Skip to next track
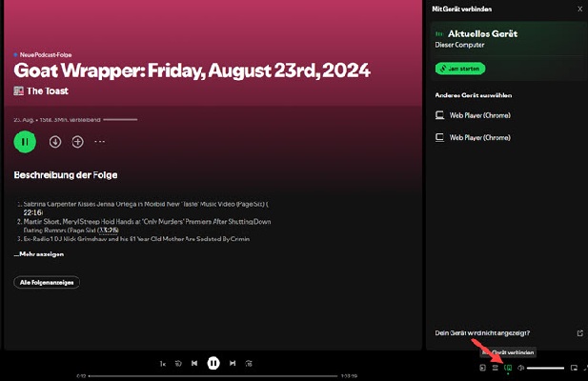Viewport: 588px width, 381px height. point(233,363)
